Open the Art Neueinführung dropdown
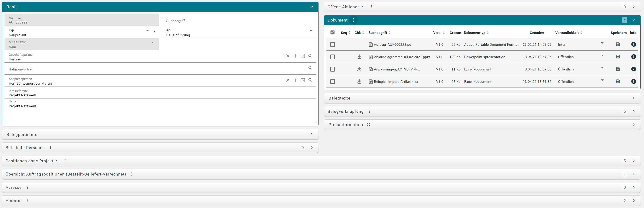Image resolution: width=644 pixels, height=208 pixels. point(311,31)
